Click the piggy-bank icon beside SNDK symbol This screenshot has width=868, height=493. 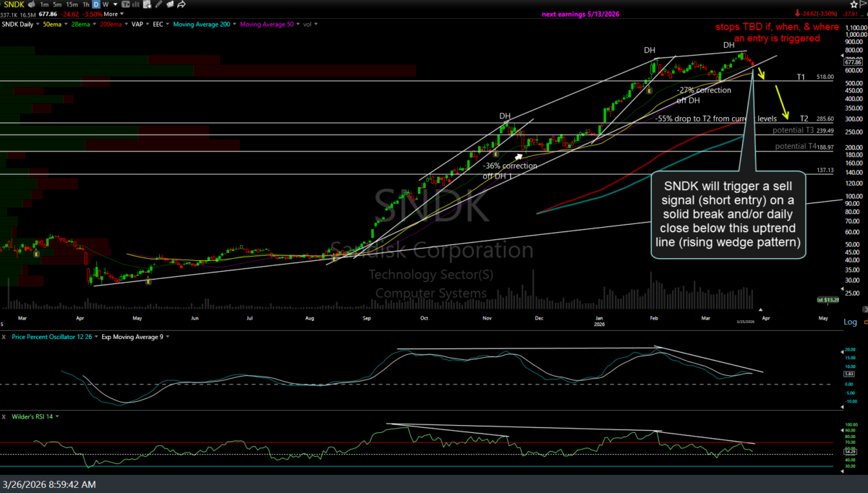click(x=32, y=4)
